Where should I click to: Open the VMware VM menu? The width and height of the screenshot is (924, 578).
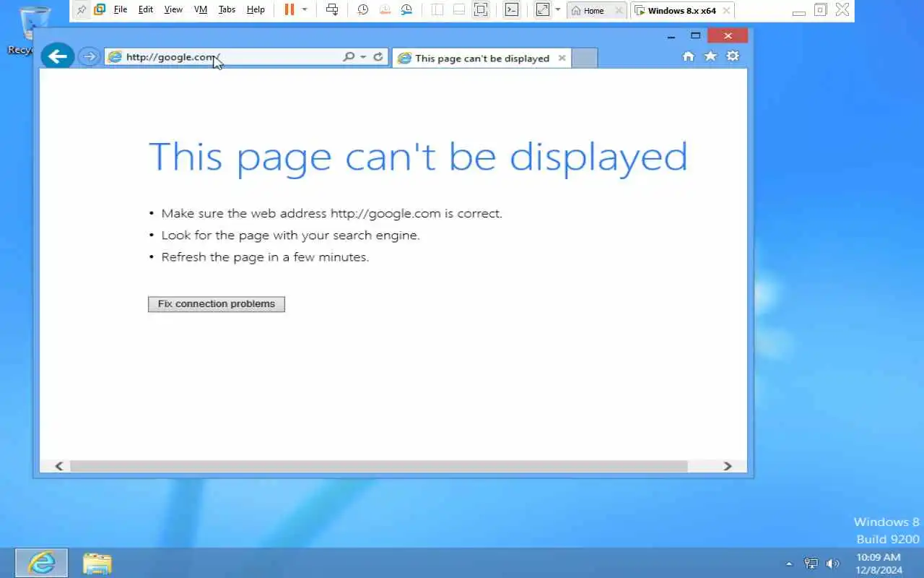point(201,9)
